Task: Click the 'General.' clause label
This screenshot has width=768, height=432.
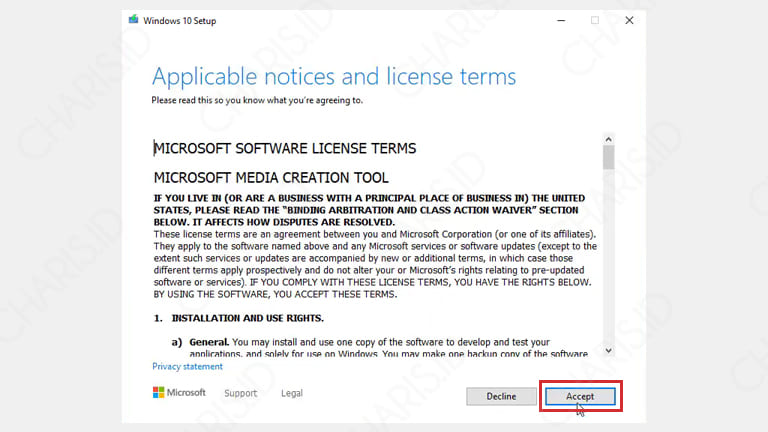Action: [x=209, y=342]
